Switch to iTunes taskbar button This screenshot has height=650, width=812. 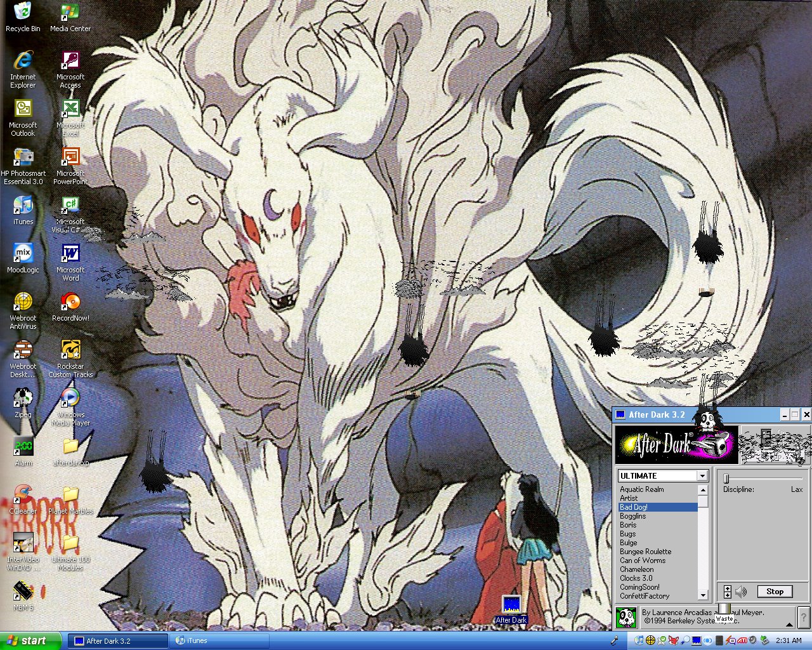click(x=219, y=640)
